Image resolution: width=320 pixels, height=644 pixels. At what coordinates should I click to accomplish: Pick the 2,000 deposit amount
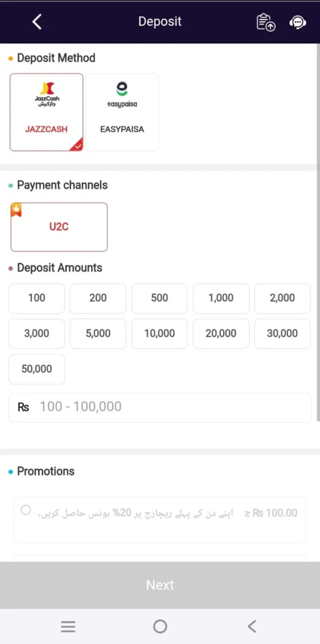click(x=282, y=298)
